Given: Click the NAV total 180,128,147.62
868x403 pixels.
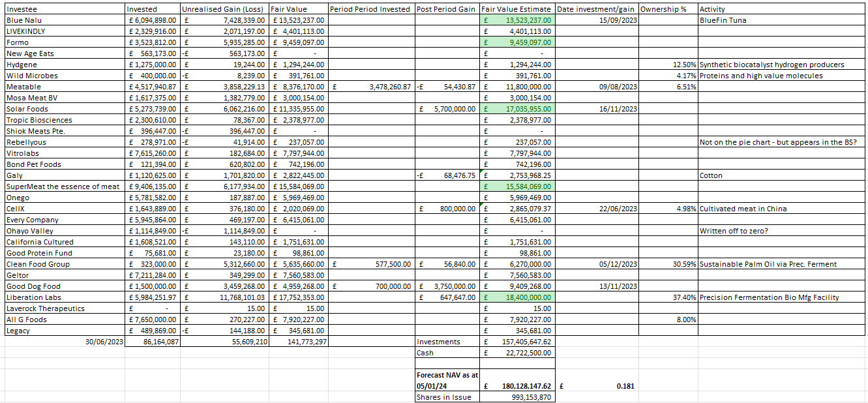Looking at the screenshot, I should [518, 380].
